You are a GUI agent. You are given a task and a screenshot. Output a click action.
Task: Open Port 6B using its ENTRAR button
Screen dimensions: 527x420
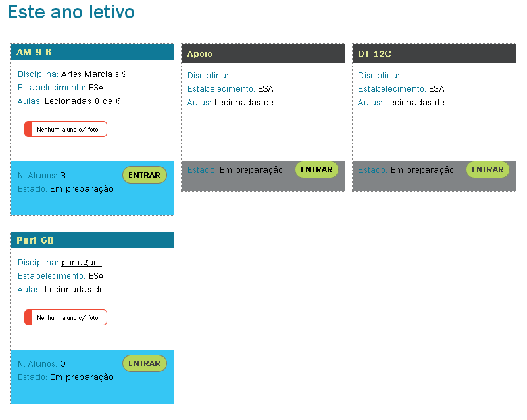coord(144,363)
